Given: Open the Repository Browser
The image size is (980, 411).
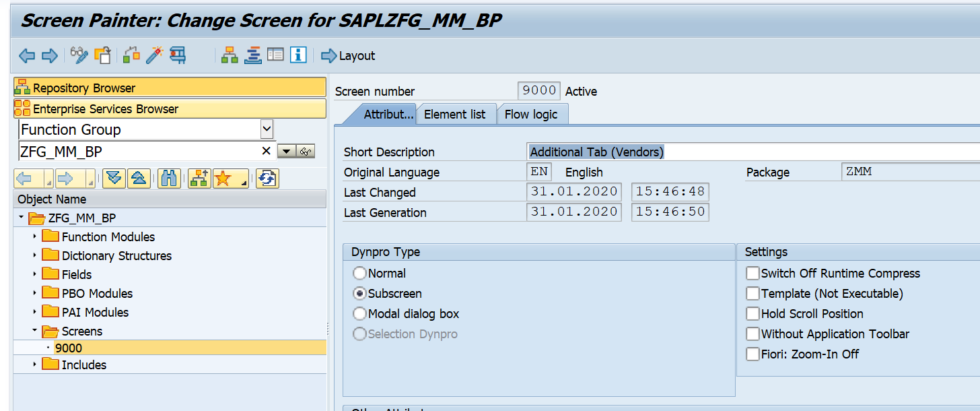Looking at the screenshot, I should click(83, 87).
